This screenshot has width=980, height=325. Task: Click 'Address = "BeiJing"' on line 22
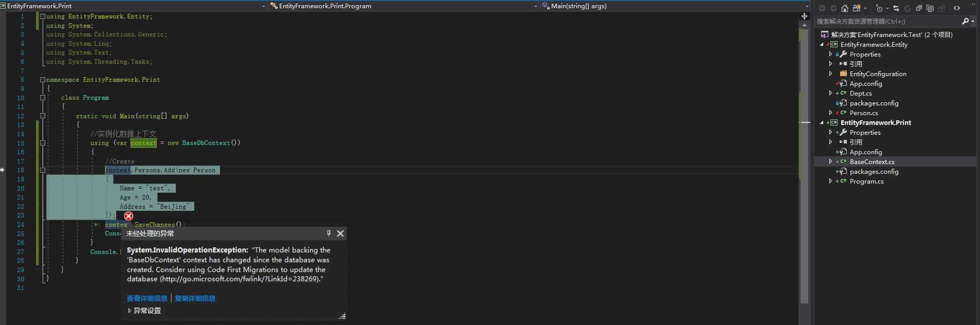tap(155, 207)
